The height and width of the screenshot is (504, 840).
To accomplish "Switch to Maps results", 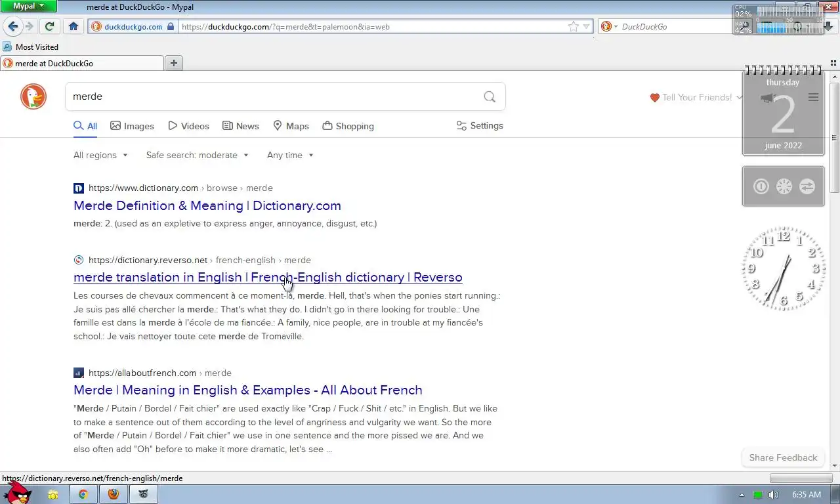I will pyautogui.click(x=291, y=126).
